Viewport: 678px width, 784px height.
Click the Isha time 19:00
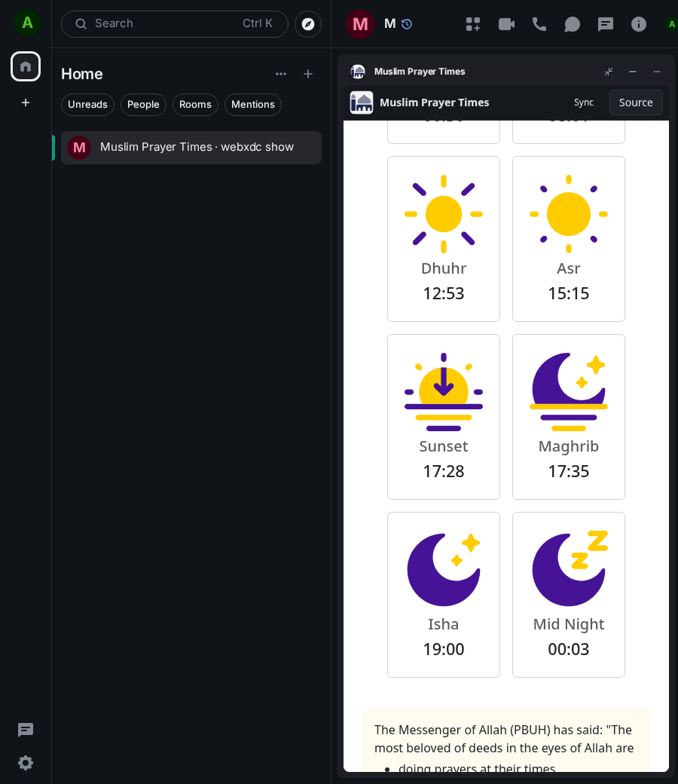point(444,650)
